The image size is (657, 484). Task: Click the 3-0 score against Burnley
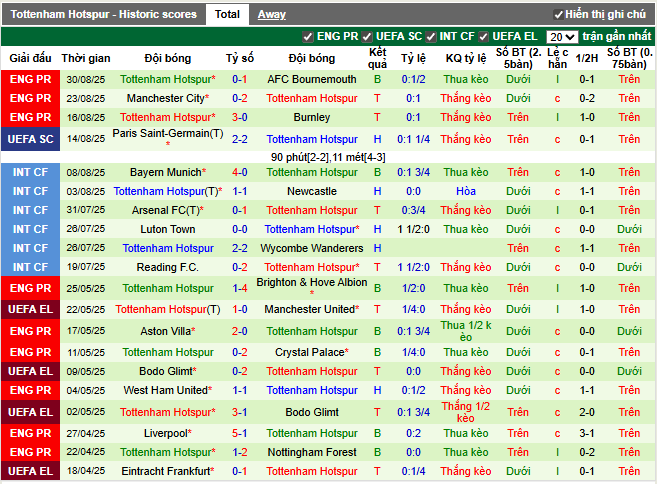pos(240,117)
